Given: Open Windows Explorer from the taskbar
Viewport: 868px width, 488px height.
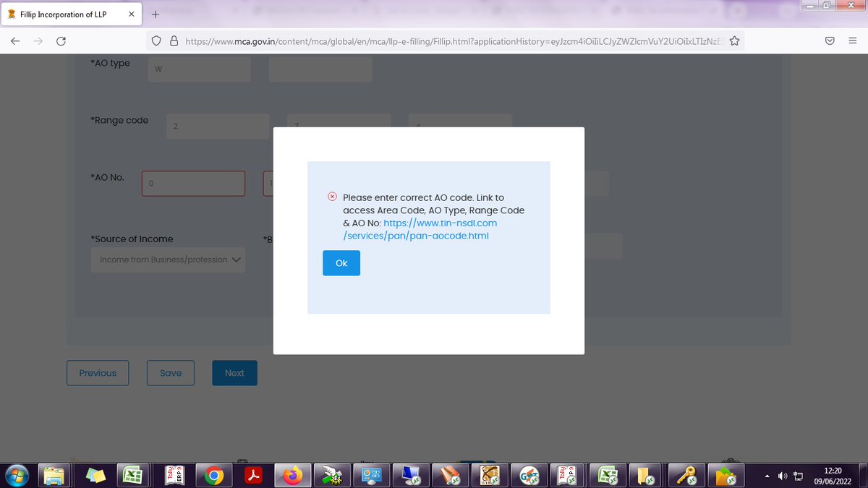Looking at the screenshot, I should (56, 476).
